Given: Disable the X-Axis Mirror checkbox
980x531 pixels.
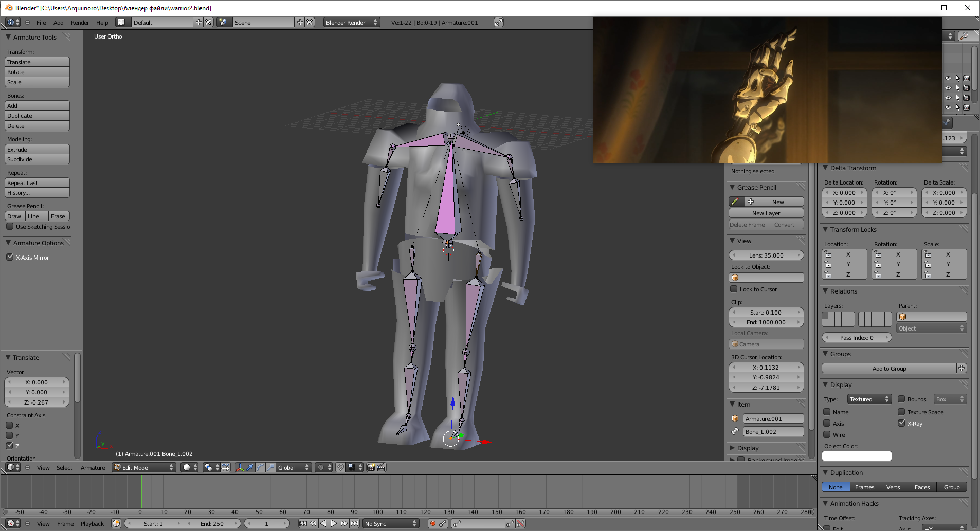Looking at the screenshot, I should click(10, 257).
